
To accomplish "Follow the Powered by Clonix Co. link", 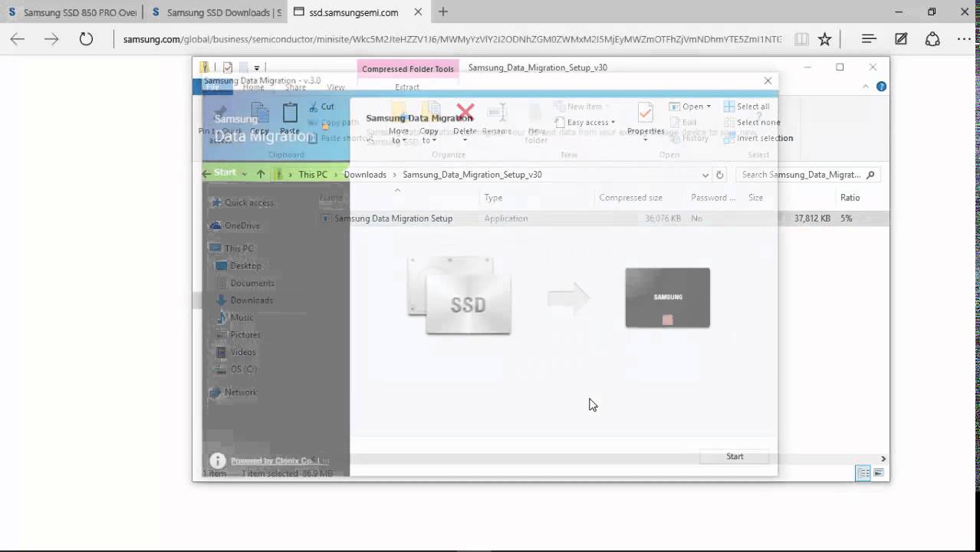I will point(280,461).
